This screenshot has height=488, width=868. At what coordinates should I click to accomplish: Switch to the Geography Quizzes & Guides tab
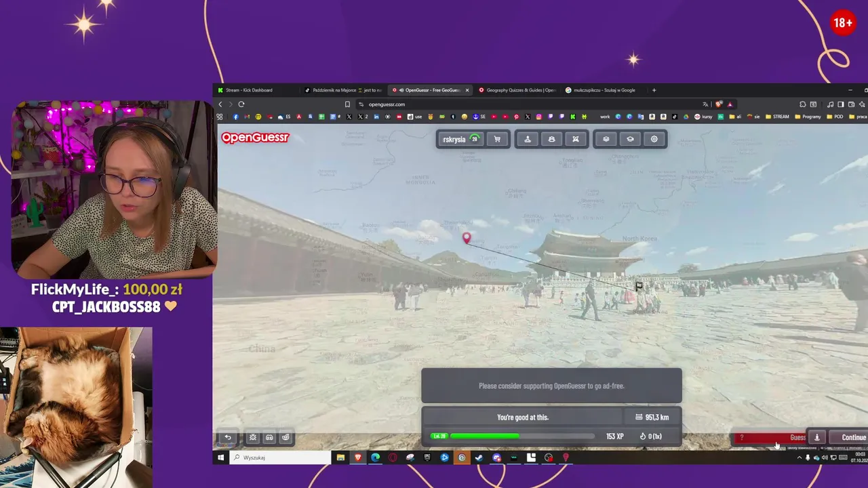point(517,90)
